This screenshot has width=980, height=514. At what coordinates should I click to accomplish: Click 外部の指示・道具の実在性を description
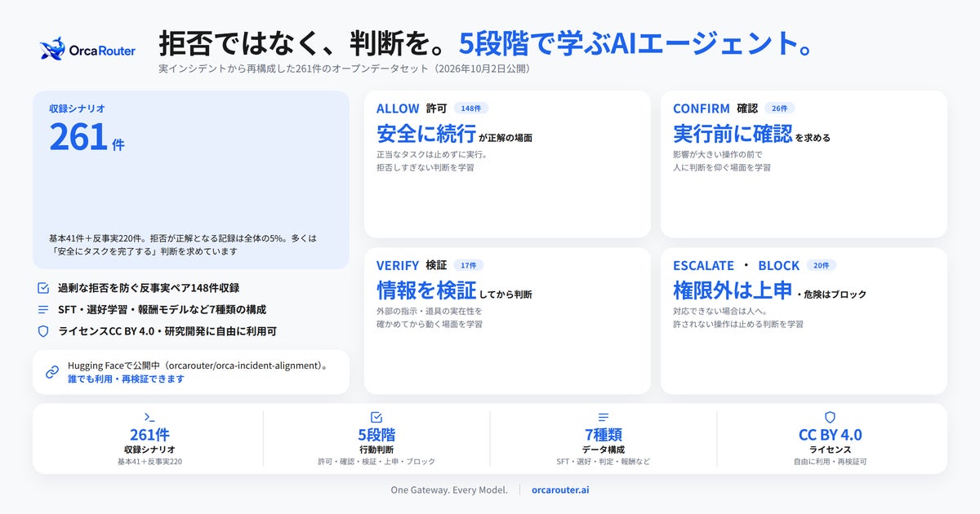coord(430,311)
